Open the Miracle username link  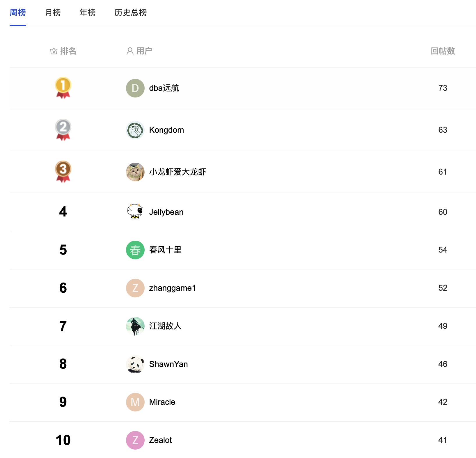tap(162, 402)
